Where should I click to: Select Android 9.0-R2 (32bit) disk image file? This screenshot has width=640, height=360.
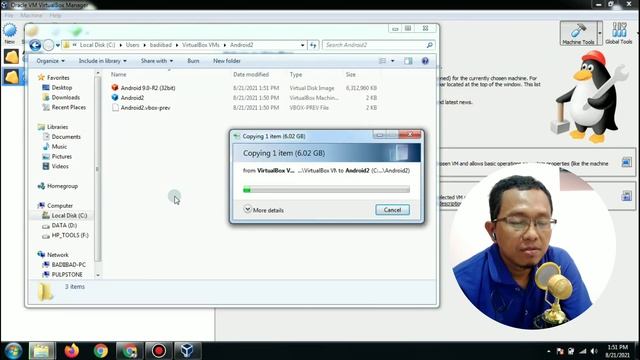click(x=148, y=88)
